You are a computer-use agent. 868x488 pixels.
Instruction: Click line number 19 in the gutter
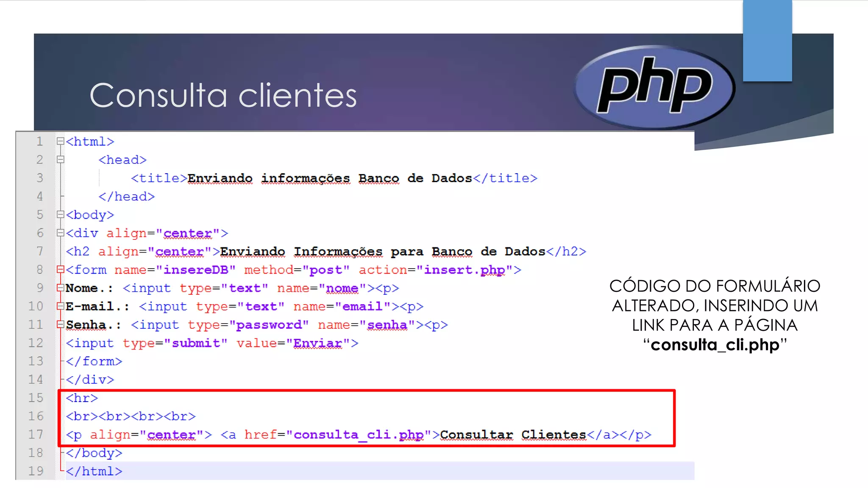(x=36, y=471)
